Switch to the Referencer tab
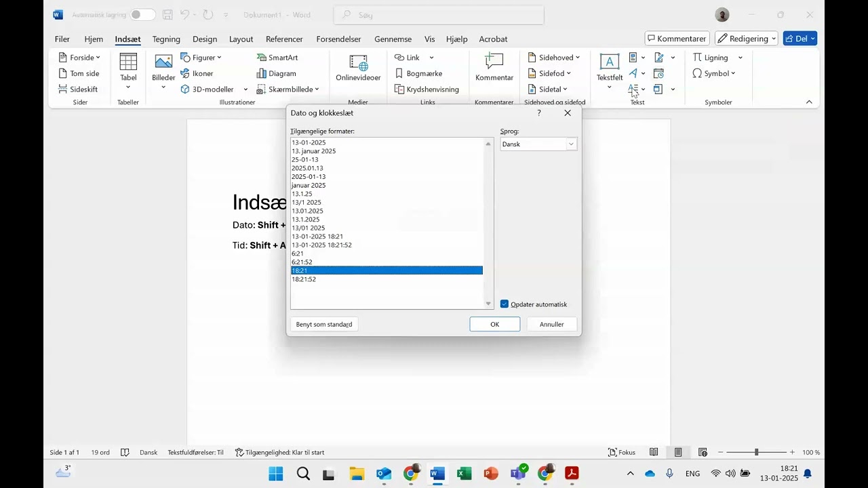Screen dimensions: 868x488 pyautogui.click(x=284, y=39)
